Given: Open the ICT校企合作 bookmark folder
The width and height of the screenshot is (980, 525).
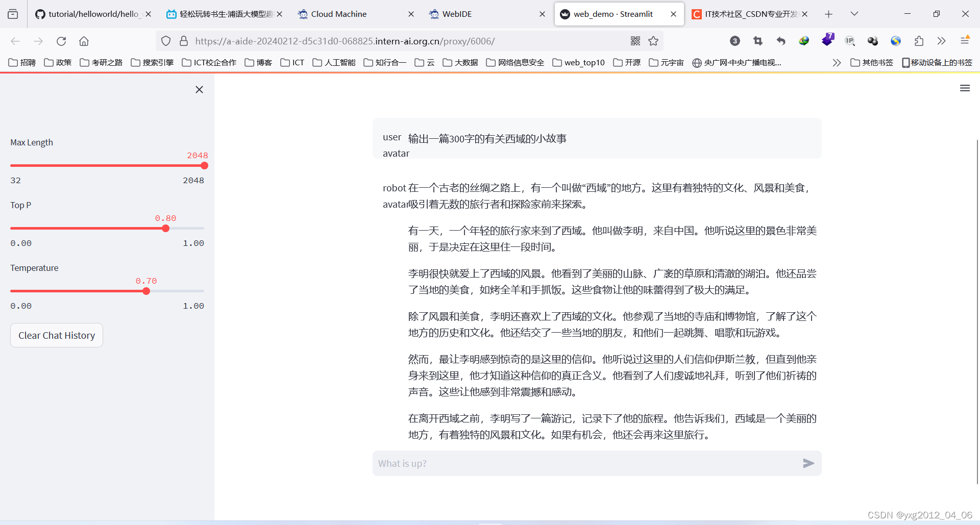Looking at the screenshot, I should (209, 62).
